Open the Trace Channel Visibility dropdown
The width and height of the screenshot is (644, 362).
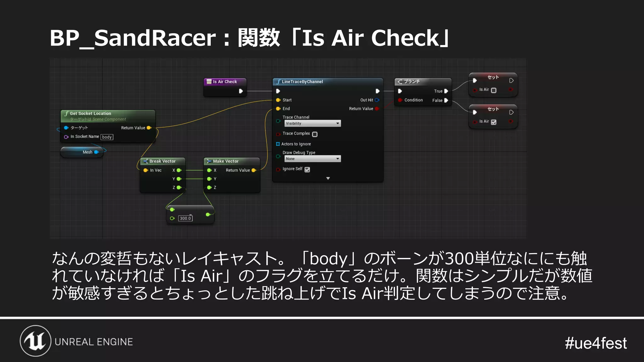[313, 123]
